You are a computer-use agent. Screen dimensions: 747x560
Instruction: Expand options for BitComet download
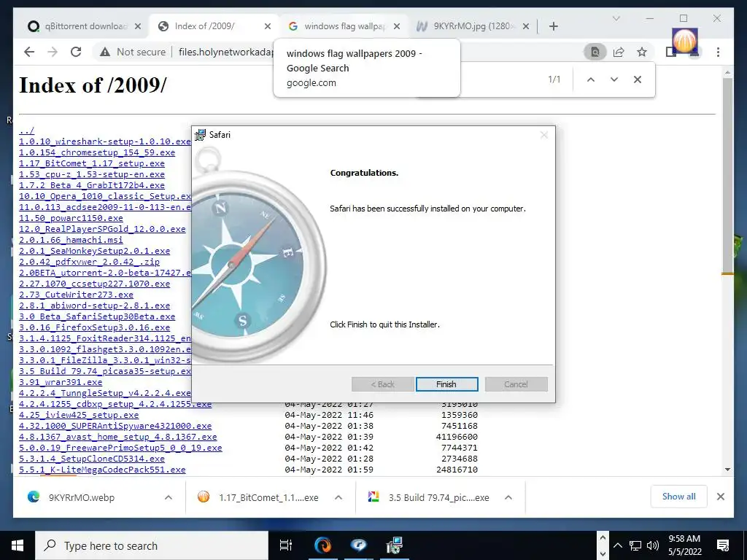tap(338, 497)
